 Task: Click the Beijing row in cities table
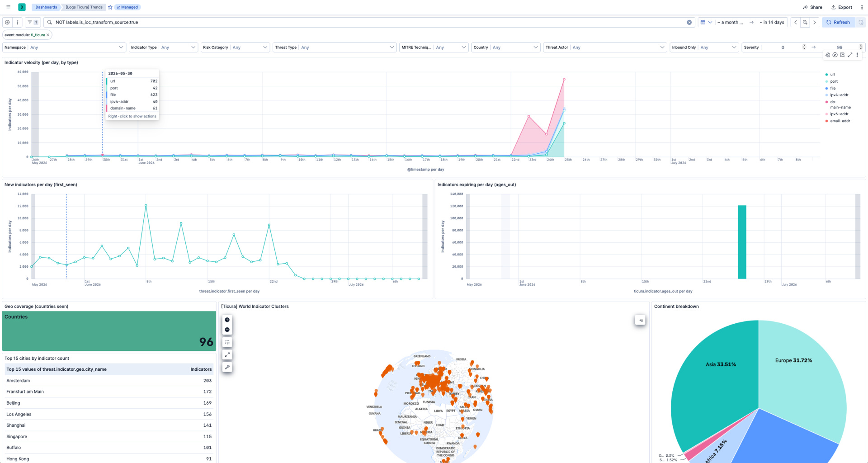tap(109, 403)
